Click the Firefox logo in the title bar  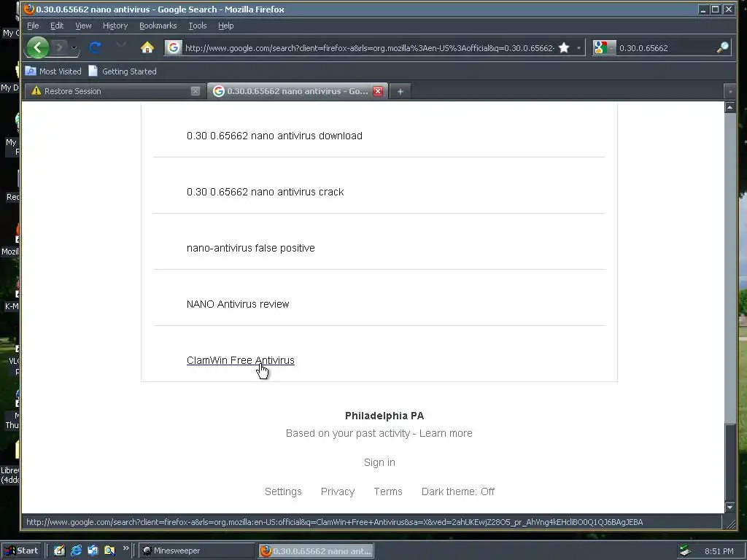pos(29,9)
